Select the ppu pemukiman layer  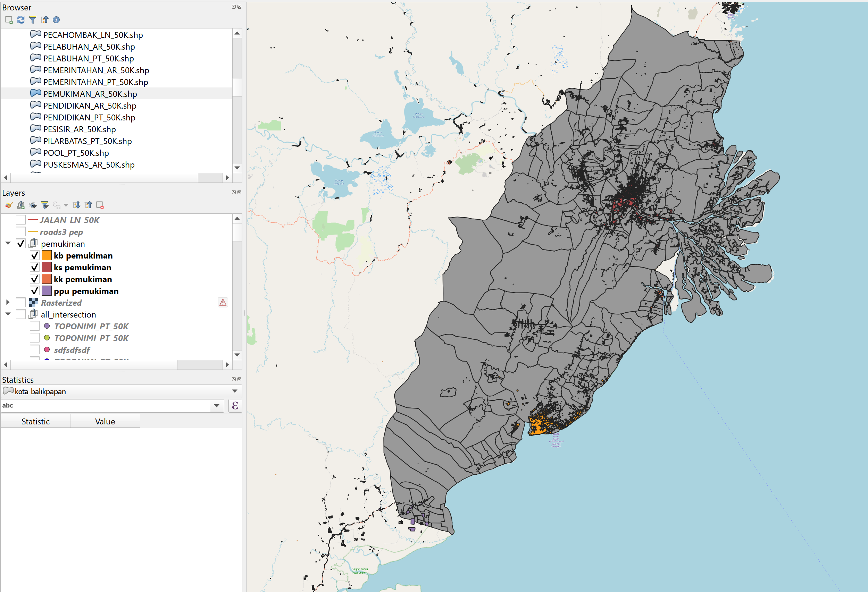86,291
